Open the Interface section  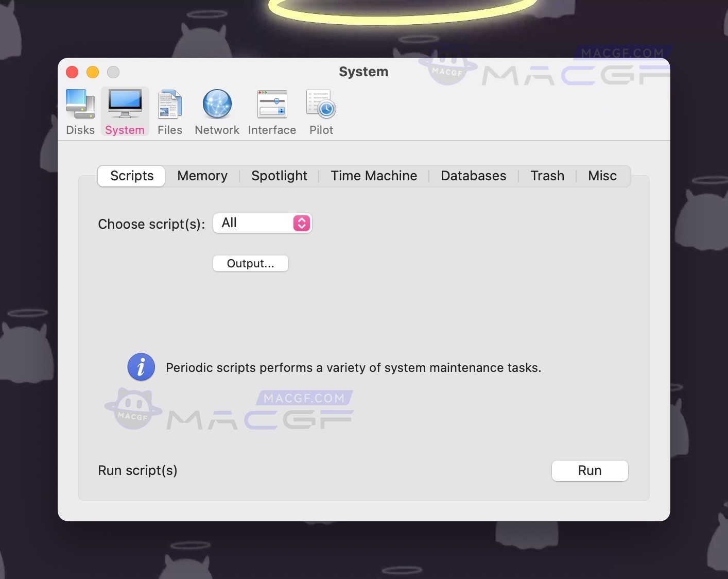[272, 111]
